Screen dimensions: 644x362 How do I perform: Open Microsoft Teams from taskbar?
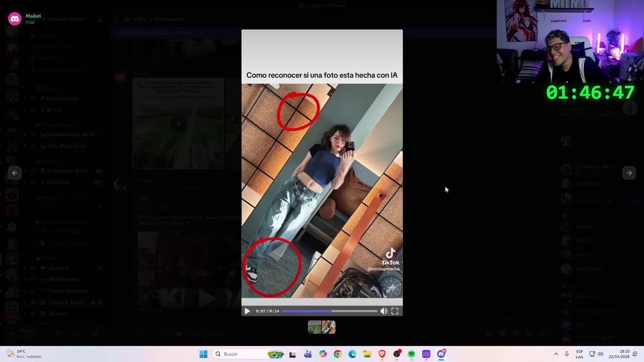click(308, 354)
